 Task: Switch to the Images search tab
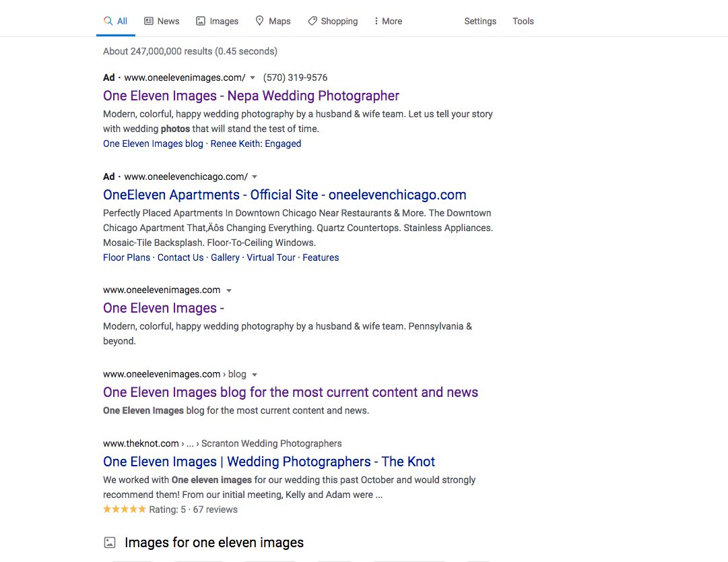tap(218, 21)
